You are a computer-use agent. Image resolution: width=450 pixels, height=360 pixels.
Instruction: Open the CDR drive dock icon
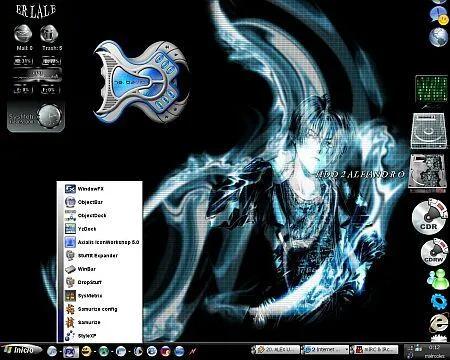[429, 217]
